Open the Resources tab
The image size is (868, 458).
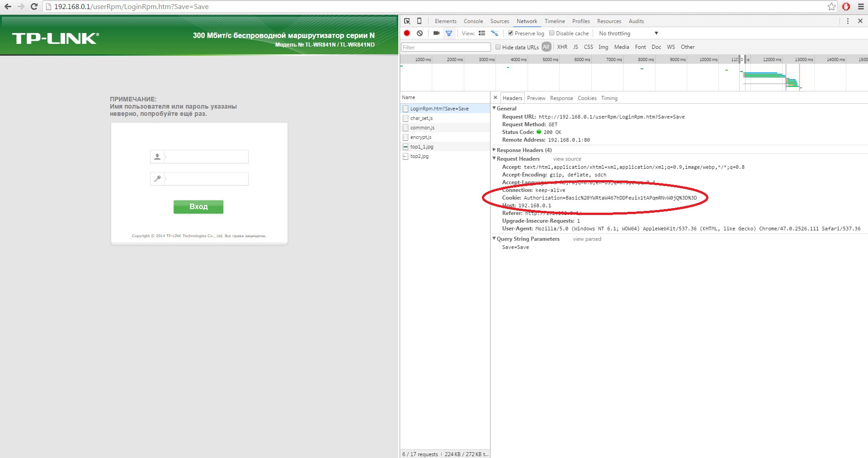609,21
